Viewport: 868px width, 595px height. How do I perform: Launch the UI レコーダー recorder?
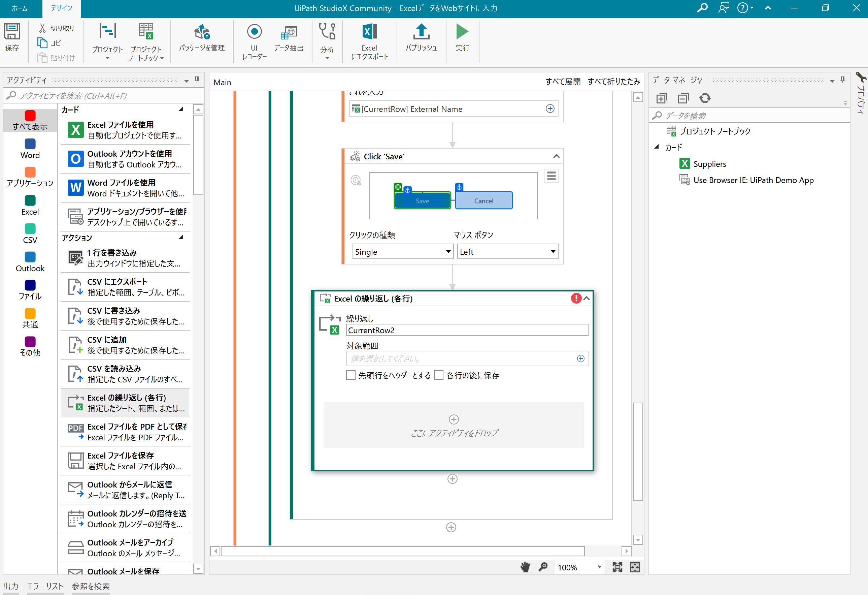(x=254, y=41)
